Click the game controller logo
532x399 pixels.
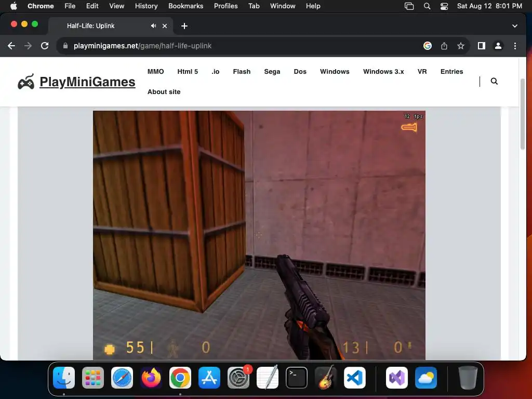pyautogui.click(x=26, y=82)
